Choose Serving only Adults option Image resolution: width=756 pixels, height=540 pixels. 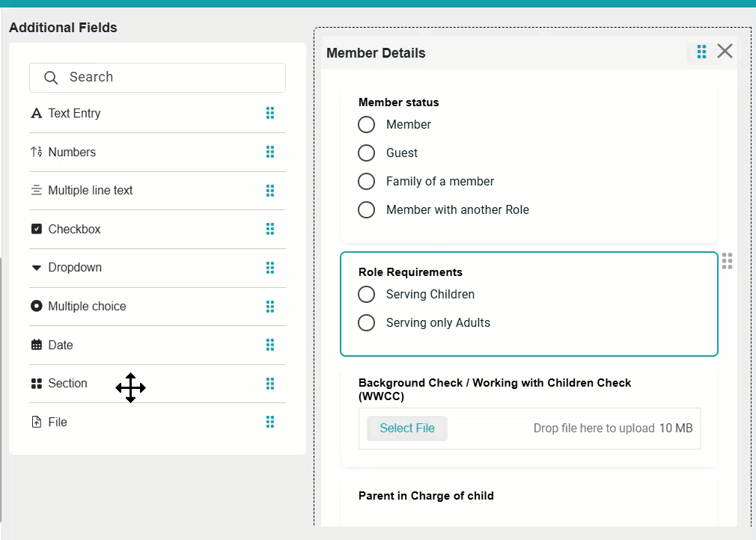(366, 323)
